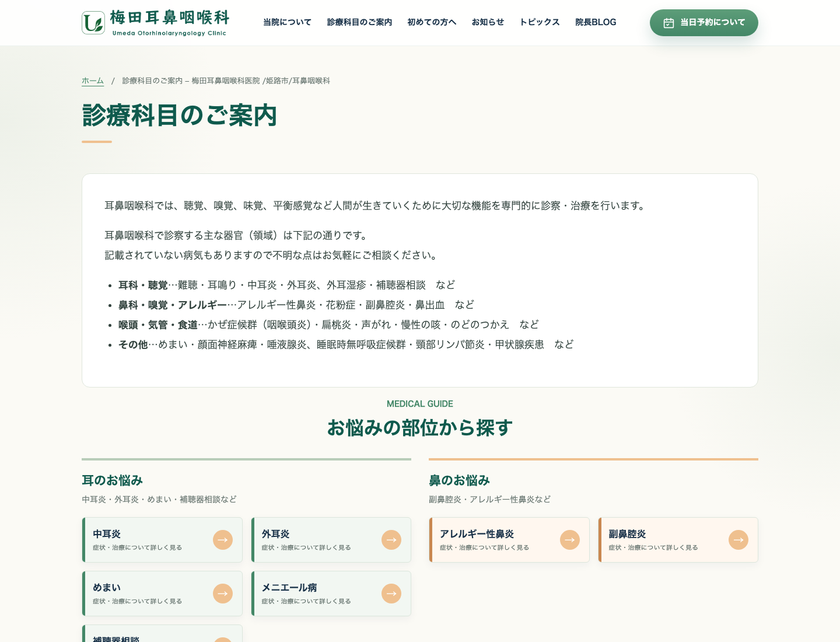Follow the ホーム breadcrumb link
Image resolution: width=840 pixels, height=642 pixels.
pyautogui.click(x=93, y=81)
